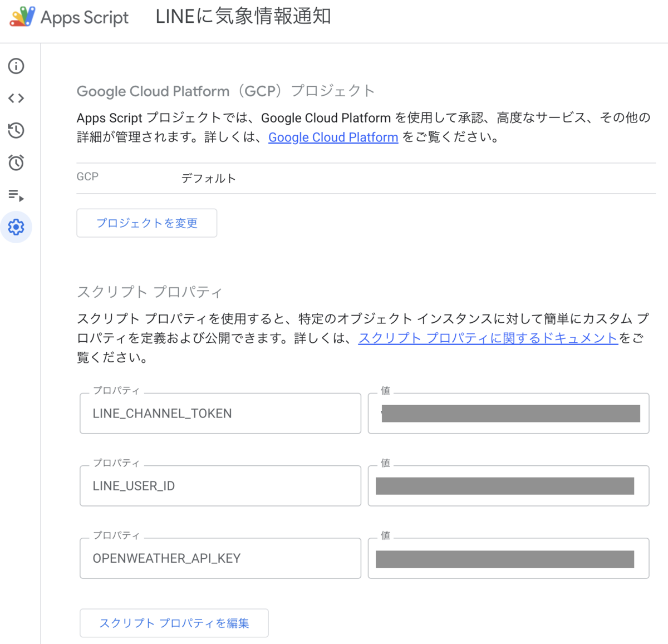This screenshot has height=644, width=668.
Task: Click the OPENWEATHER_API_KEY property field
Action: 220,558
